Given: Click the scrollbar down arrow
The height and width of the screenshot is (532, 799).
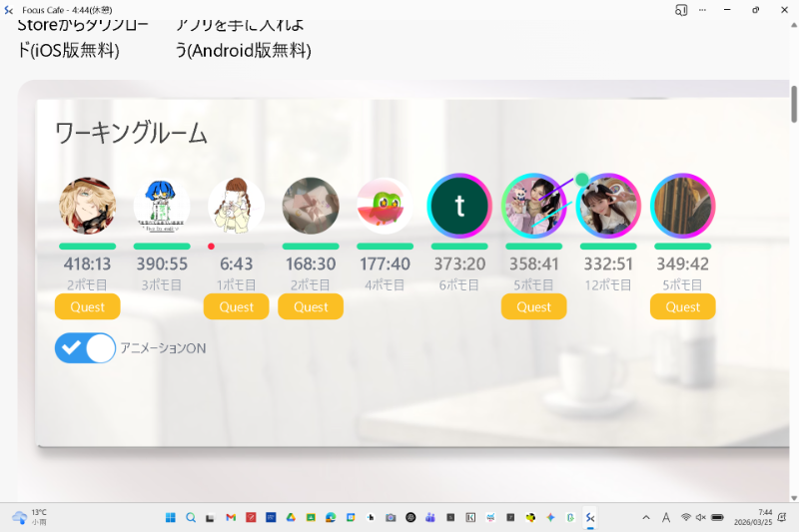Looking at the screenshot, I should point(794,498).
